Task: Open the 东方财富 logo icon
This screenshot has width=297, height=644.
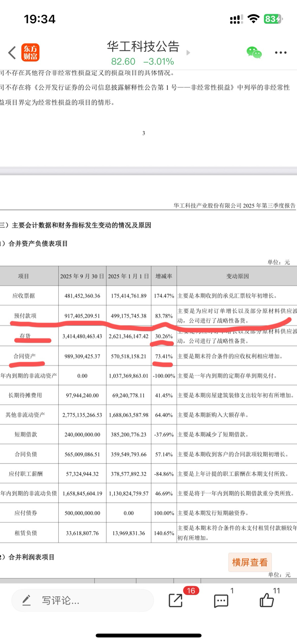Action: tap(30, 52)
